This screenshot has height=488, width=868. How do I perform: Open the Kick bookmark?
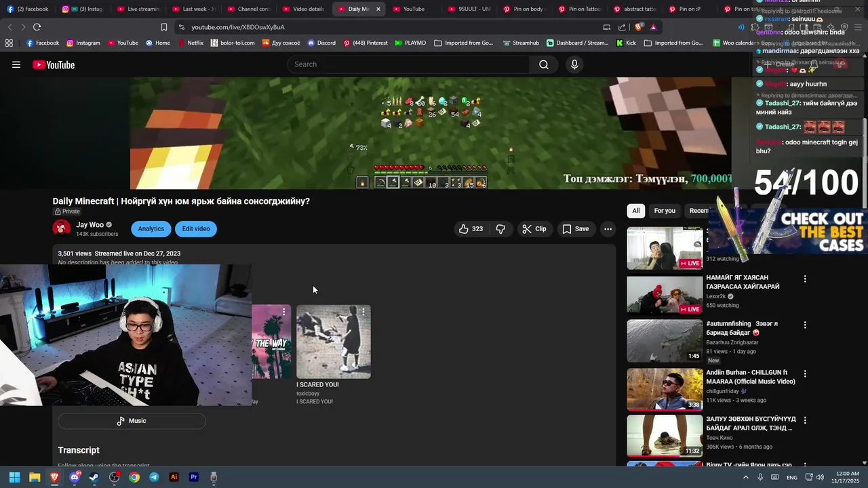click(626, 43)
